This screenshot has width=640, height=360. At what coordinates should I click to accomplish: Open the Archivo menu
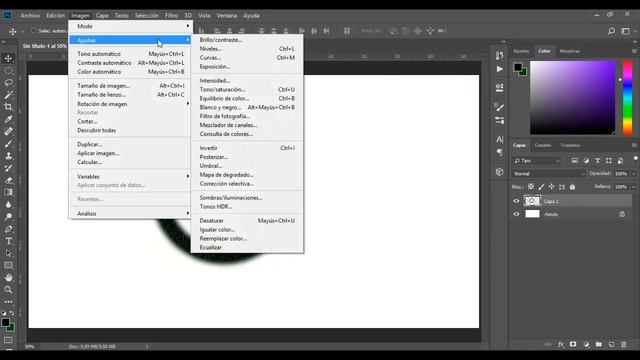click(x=30, y=16)
